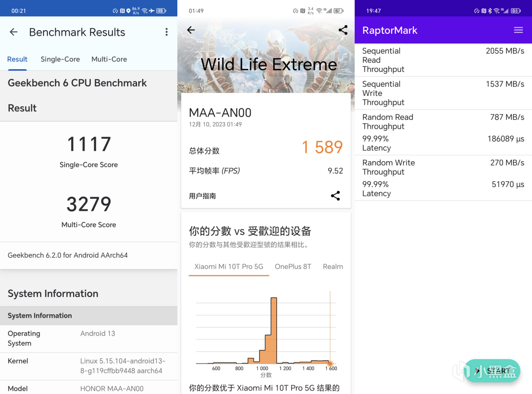Tap the share icon beside 用户指南
Image resolution: width=532 pixels, height=394 pixels.
pyautogui.click(x=335, y=196)
